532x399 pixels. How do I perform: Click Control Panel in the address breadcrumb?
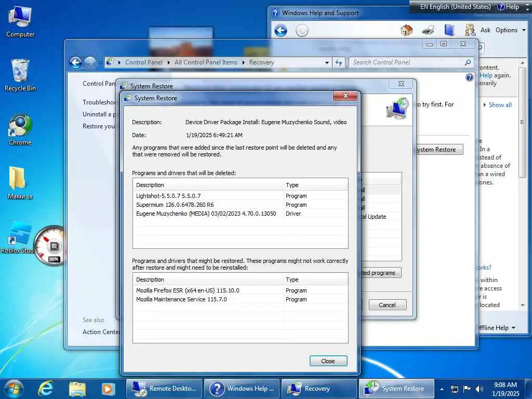(x=143, y=62)
